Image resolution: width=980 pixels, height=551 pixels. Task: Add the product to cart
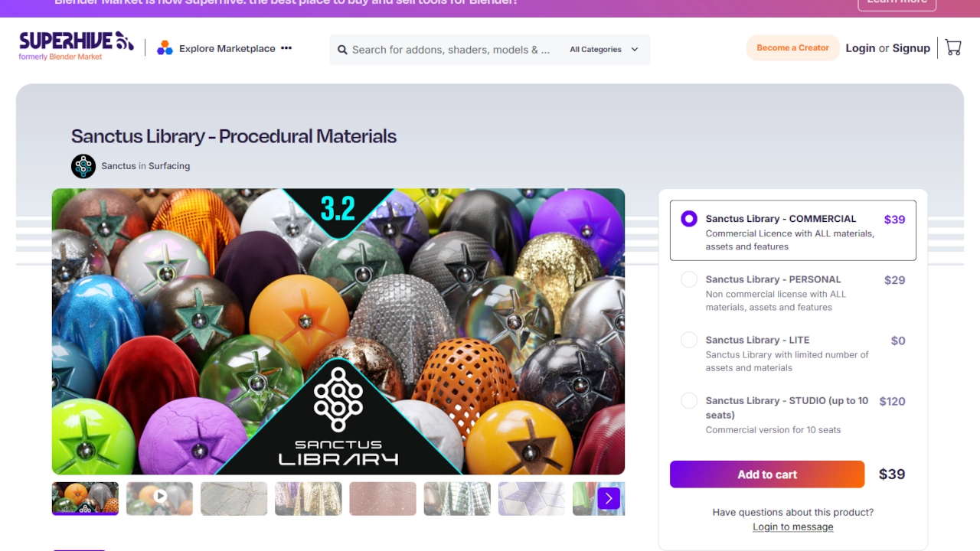(767, 474)
